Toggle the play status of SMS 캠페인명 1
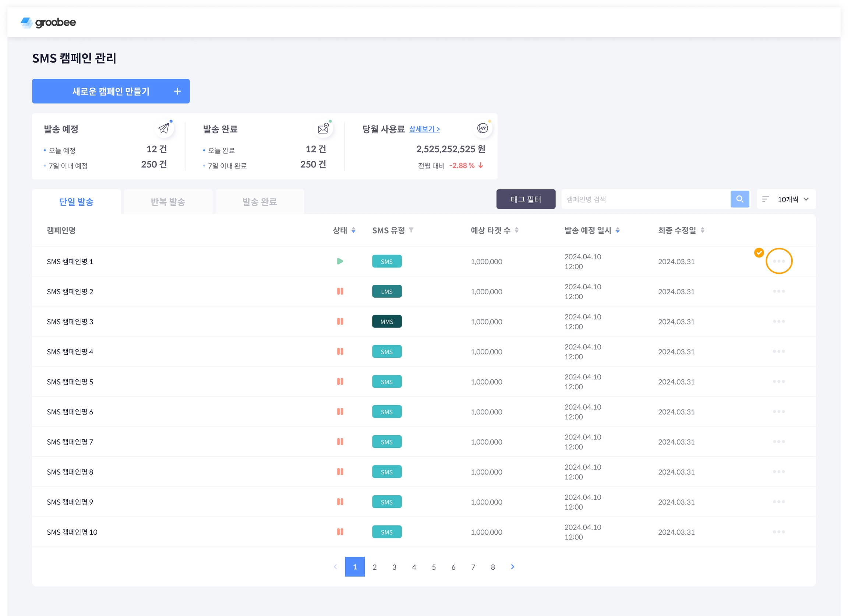The height and width of the screenshot is (616, 848). (339, 261)
